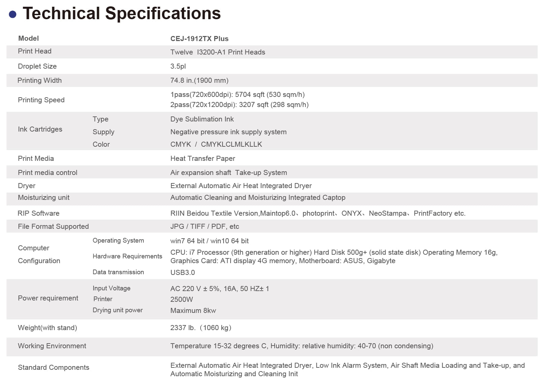Select the Heat Transfer Paper value

[x=203, y=158]
